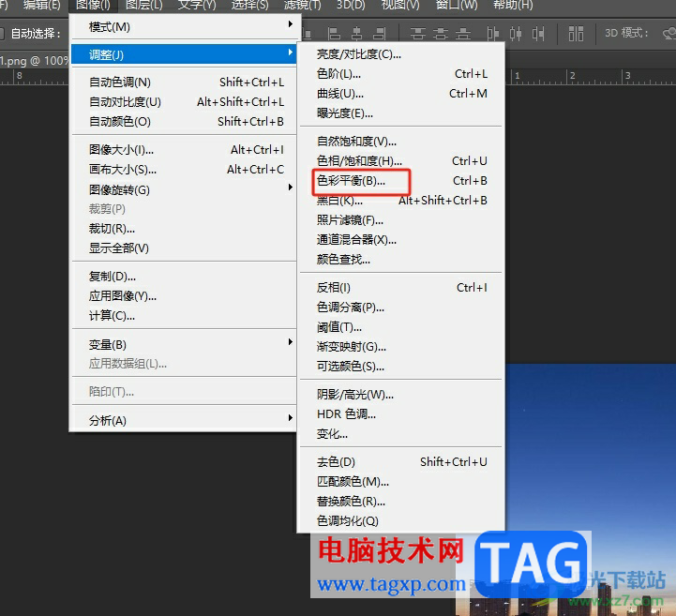Open the 窗口(W) menu
The image size is (676, 616).
457,6
